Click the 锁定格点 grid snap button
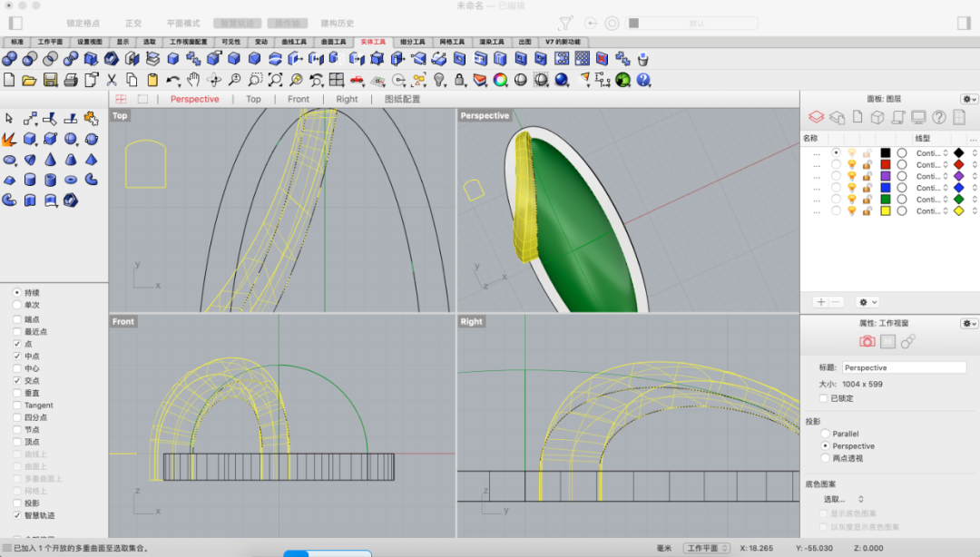The image size is (980, 557). coord(83,23)
